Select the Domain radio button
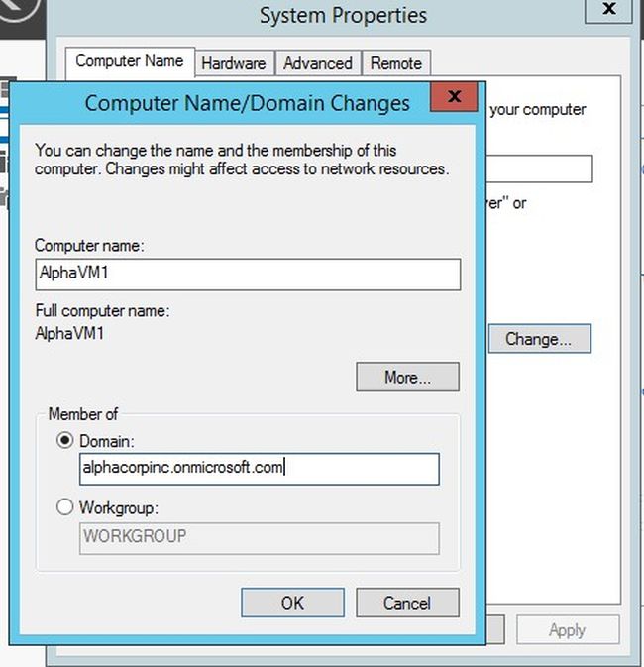The height and width of the screenshot is (667, 644). (65, 440)
